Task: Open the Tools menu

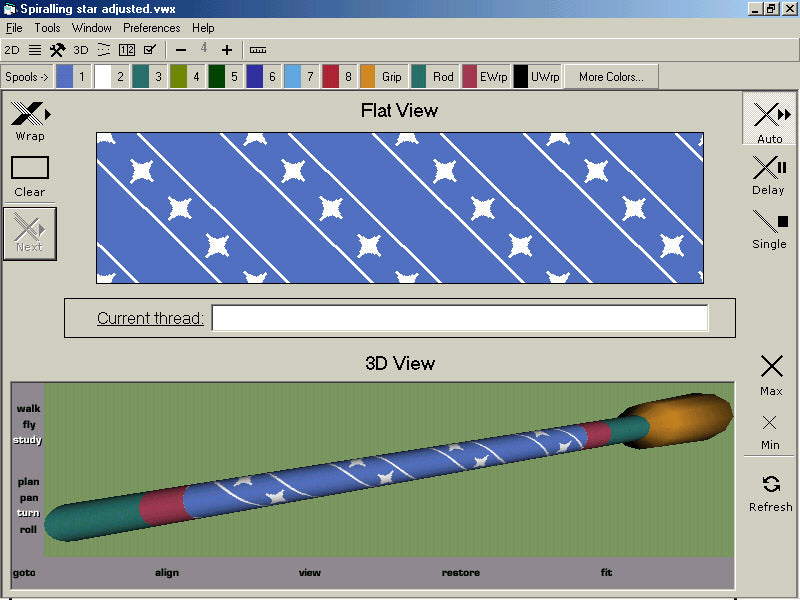Action: 47,28
